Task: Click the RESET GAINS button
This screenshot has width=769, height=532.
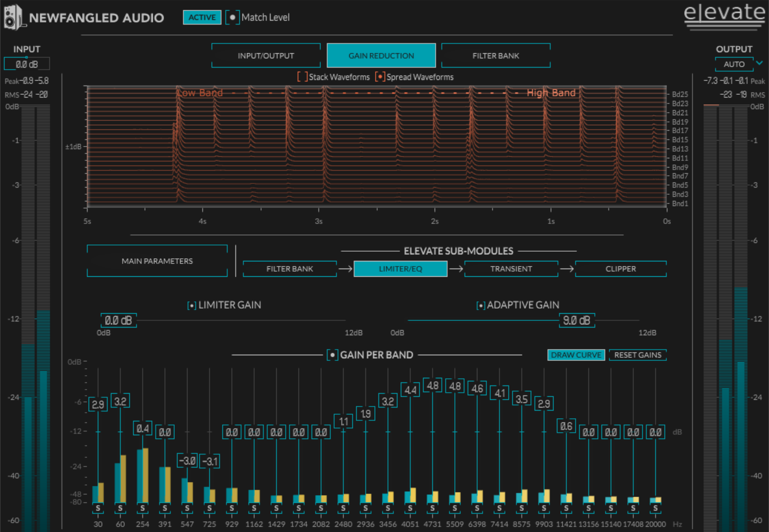Action: 638,355
